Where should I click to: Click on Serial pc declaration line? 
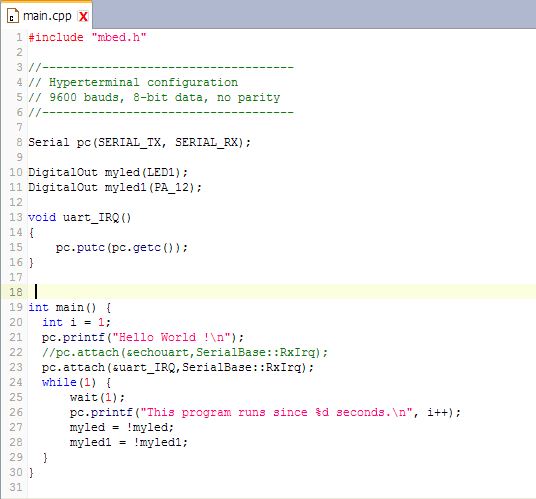coord(139,142)
